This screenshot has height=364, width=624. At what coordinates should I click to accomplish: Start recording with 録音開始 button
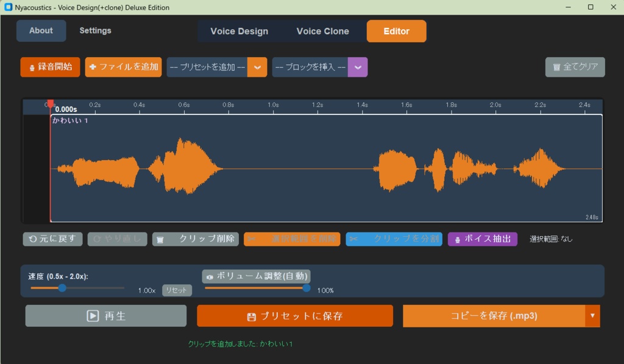[x=50, y=67]
